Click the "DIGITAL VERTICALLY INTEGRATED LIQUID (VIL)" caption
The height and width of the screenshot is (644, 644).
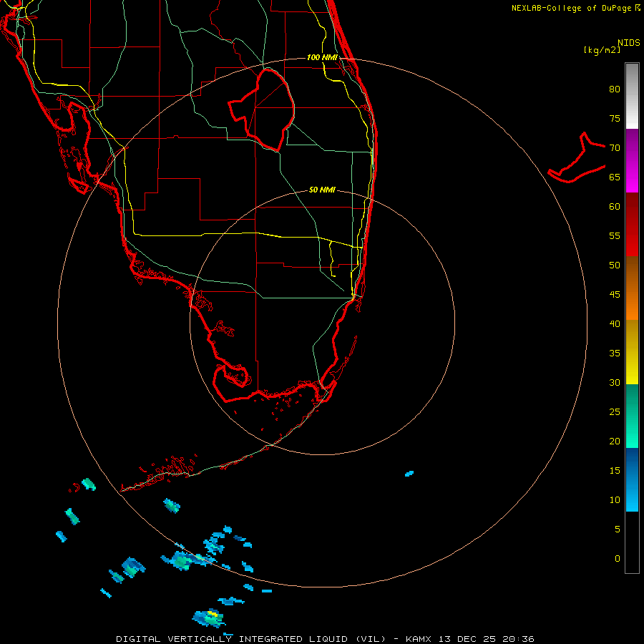(x=250, y=639)
